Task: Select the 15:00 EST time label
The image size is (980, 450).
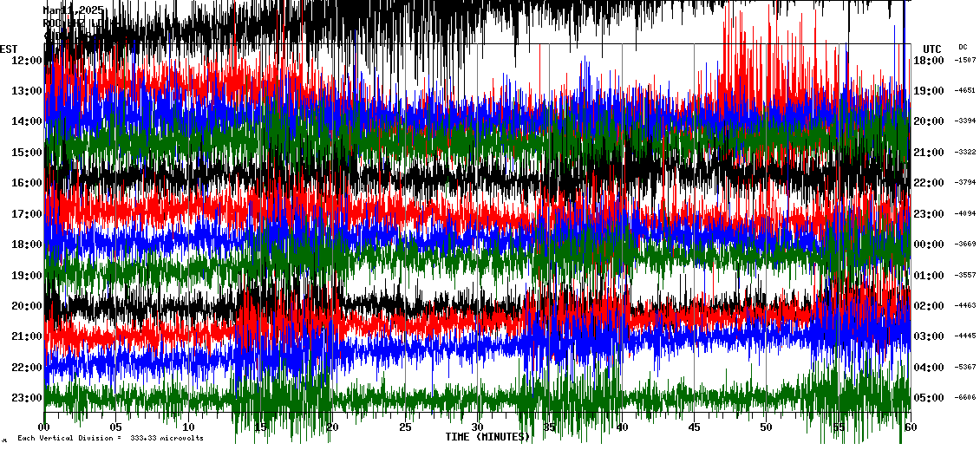Action: pyautogui.click(x=26, y=152)
